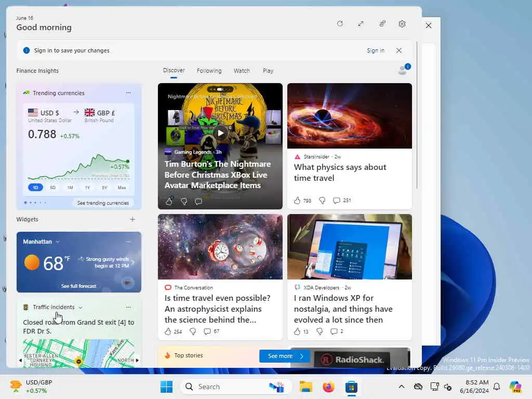Image resolution: width=532 pixels, height=399 pixels.
Task: Click Sign in link in banner
Action: (x=375, y=50)
